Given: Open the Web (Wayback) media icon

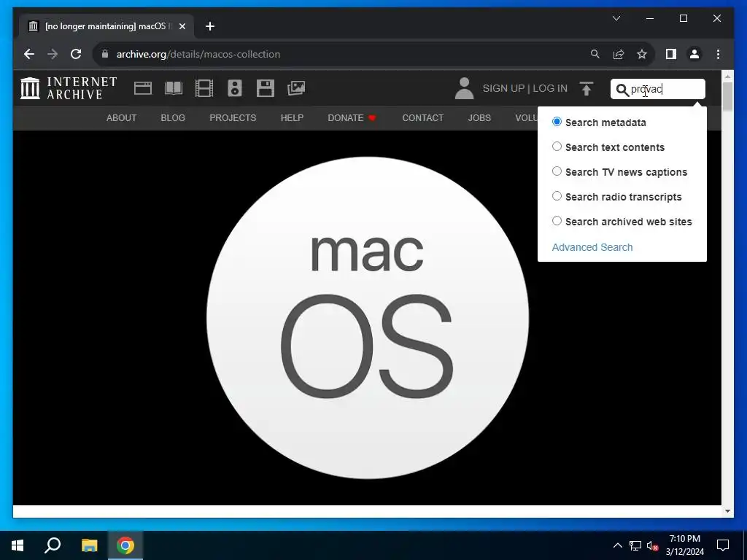Looking at the screenshot, I should point(143,88).
